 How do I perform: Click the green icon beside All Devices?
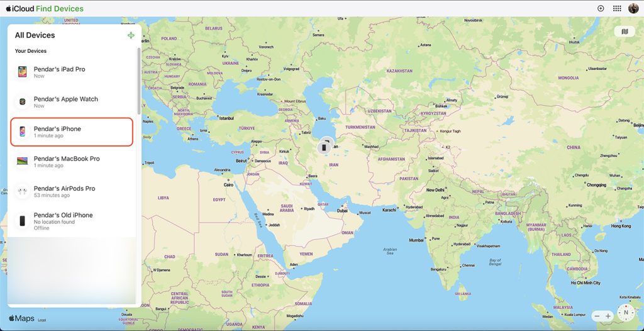click(131, 36)
